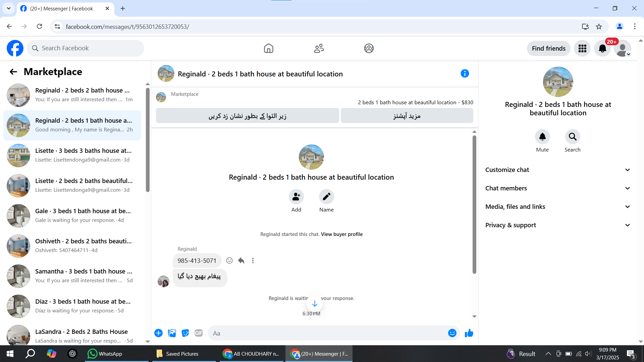The height and width of the screenshot is (362, 644).
Task: Open the Windows Start menu
Action: (10, 354)
